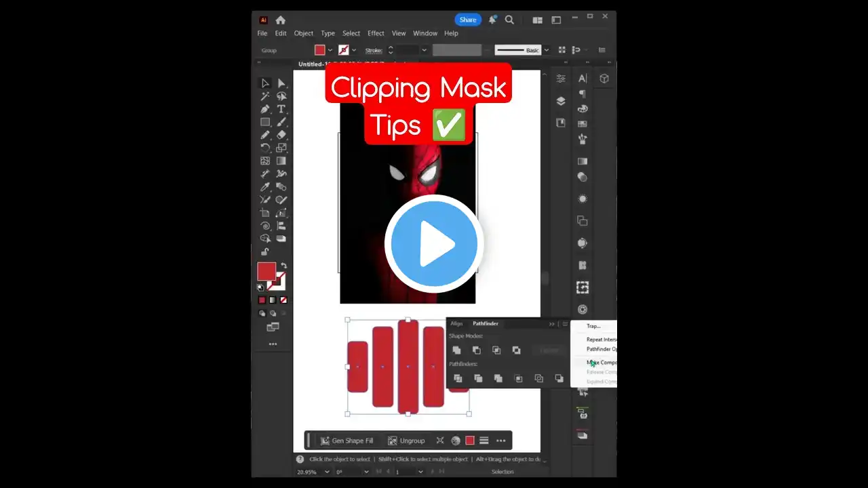The image size is (868, 488).
Task: Click the Stroke weight input field
Action: [x=408, y=50]
